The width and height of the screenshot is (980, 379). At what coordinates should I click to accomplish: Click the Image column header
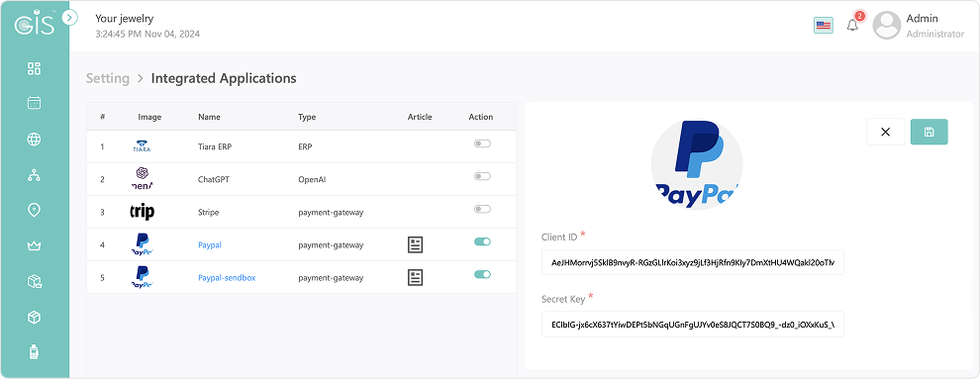coord(150,117)
